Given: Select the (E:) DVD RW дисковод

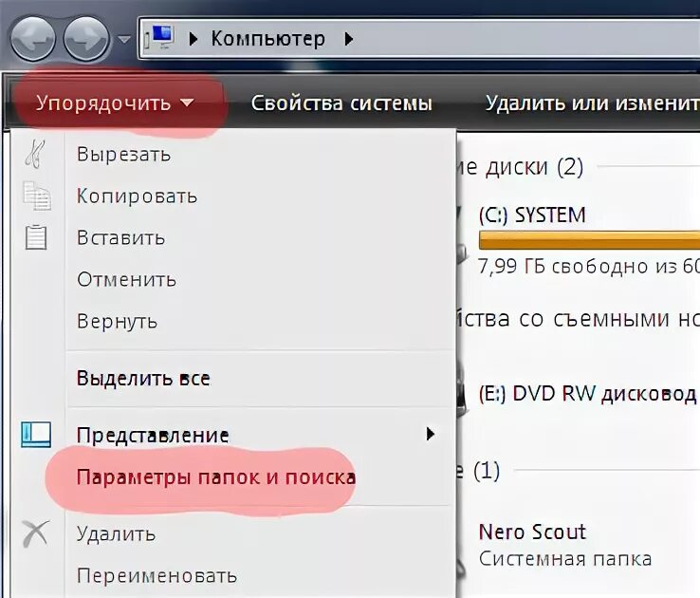Looking at the screenshot, I should click(x=587, y=394).
